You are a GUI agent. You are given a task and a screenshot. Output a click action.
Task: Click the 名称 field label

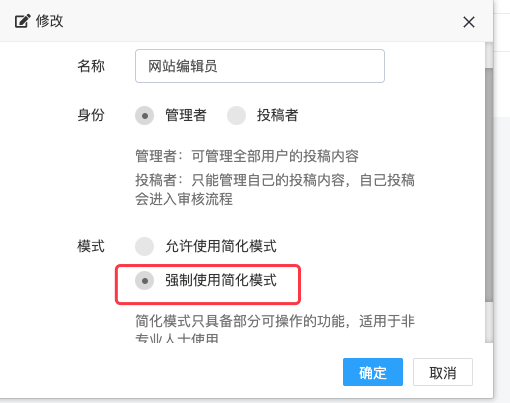(91, 66)
